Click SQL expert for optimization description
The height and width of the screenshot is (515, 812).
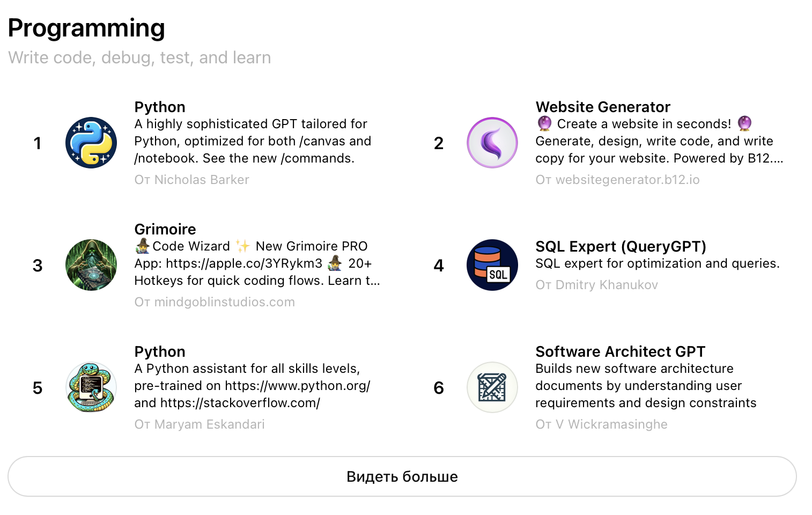(658, 263)
